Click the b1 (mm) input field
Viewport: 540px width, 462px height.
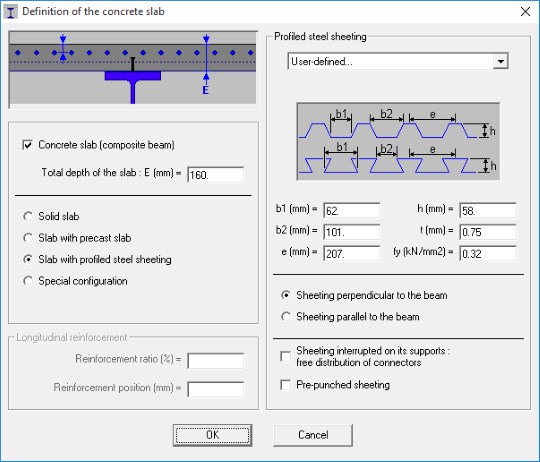(x=352, y=210)
